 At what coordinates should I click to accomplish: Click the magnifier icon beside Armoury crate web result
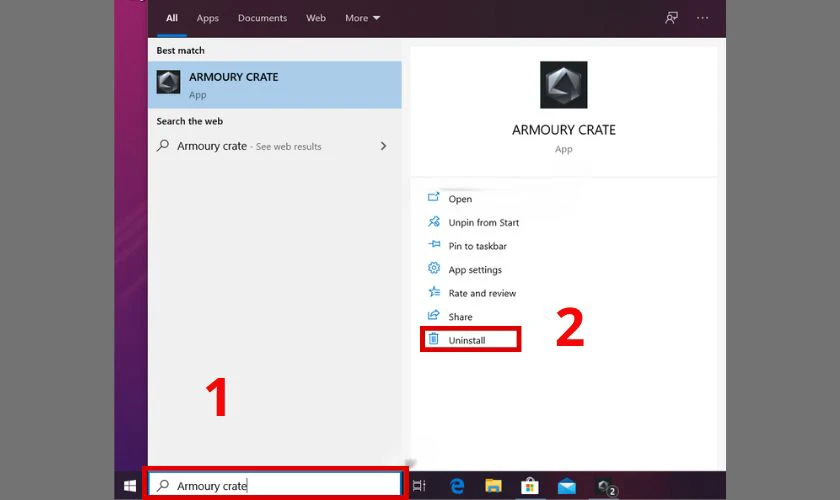point(163,145)
